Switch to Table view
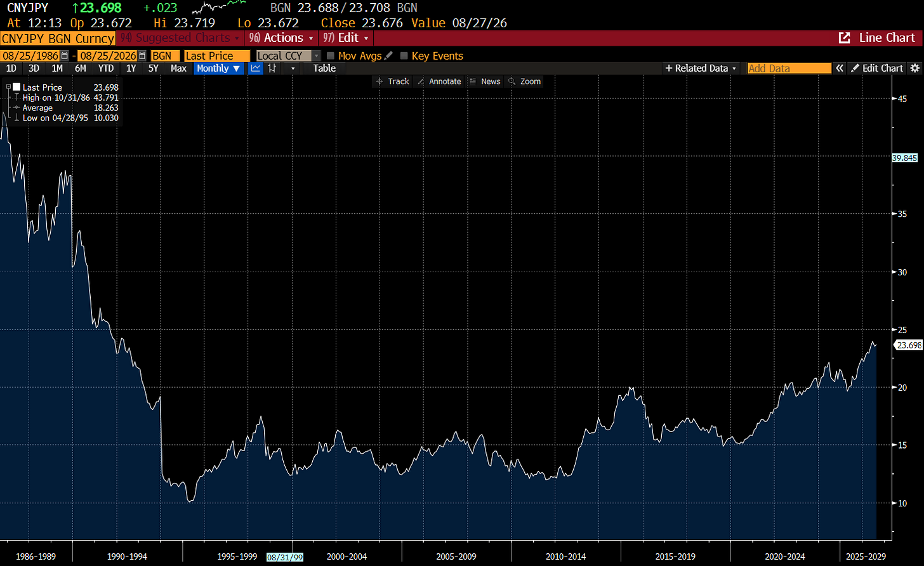The height and width of the screenshot is (566, 924). pyautogui.click(x=324, y=68)
